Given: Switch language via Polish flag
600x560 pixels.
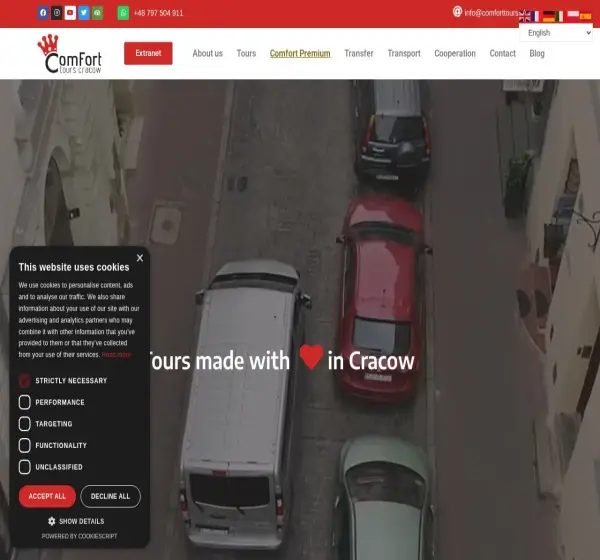Looking at the screenshot, I should 573,15.
